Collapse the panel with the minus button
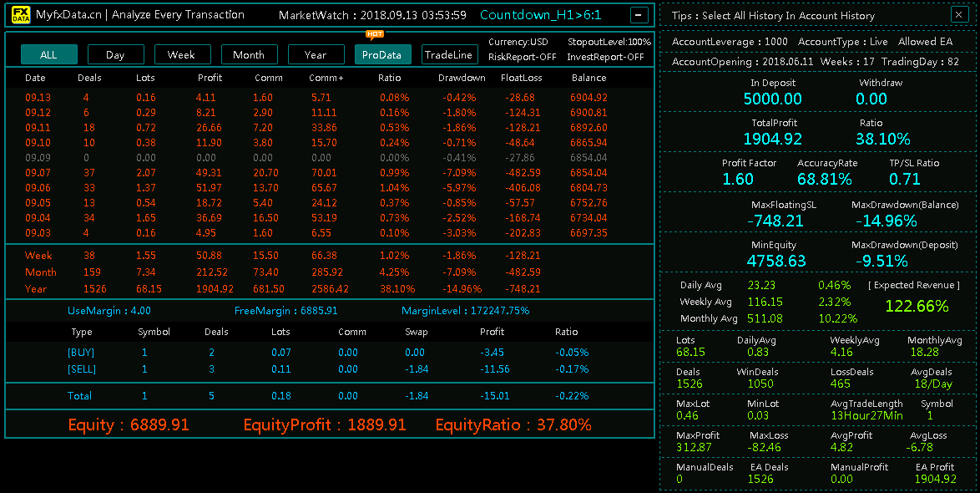Screen dimensions: 980x493 click(x=639, y=15)
